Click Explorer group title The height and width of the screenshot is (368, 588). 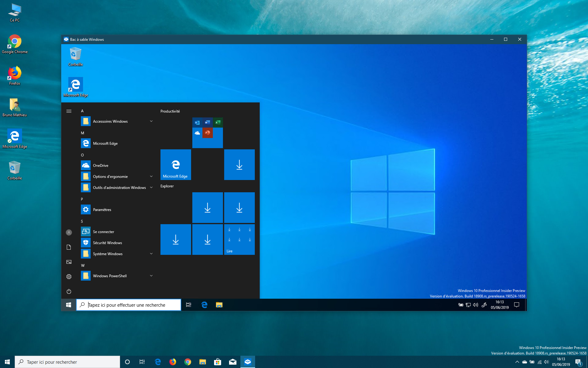(x=167, y=186)
